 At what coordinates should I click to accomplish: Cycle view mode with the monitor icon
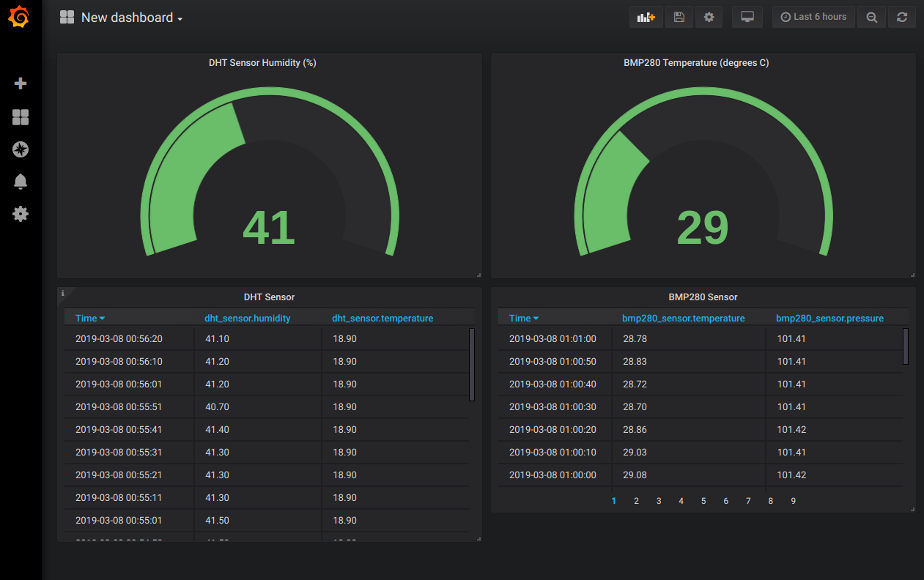[x=747, y=18]
